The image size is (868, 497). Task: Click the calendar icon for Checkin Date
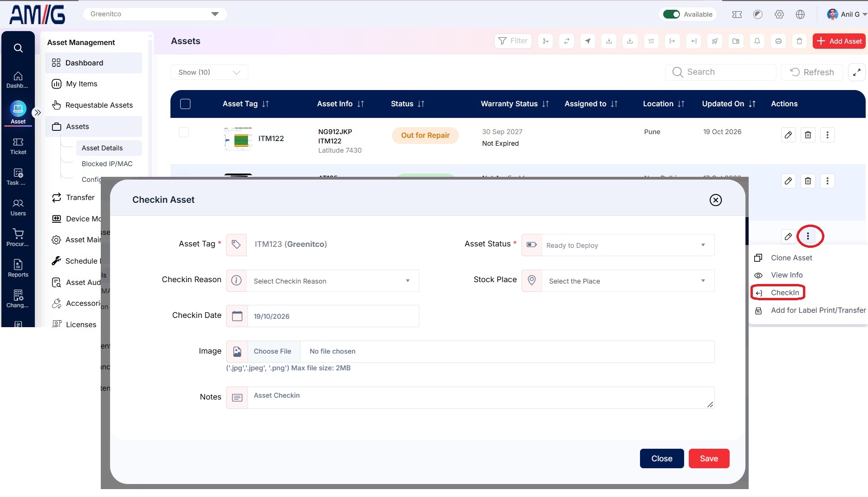coord(237,316)
